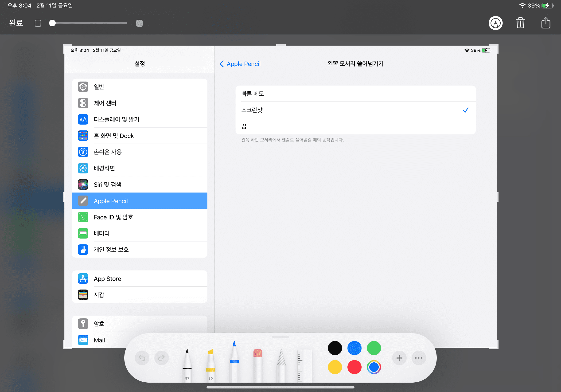Click the redo arrow button
Screen dimensions: 561x392
161,358
